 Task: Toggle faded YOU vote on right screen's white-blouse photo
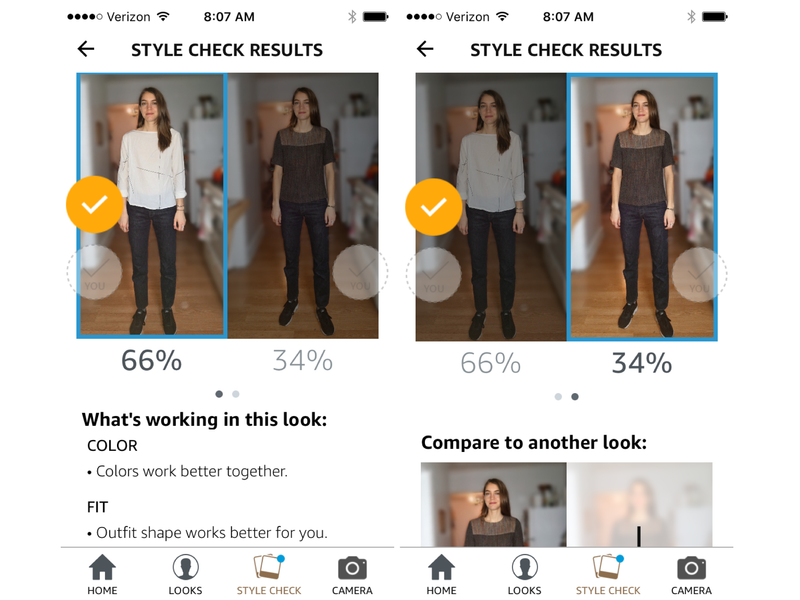click(x=434, y=275)
